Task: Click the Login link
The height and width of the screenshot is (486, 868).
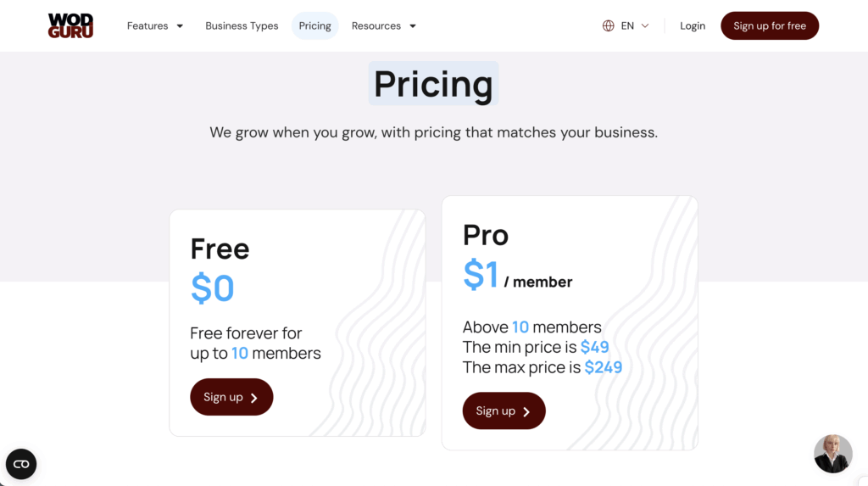Action: tap(693, 26)
